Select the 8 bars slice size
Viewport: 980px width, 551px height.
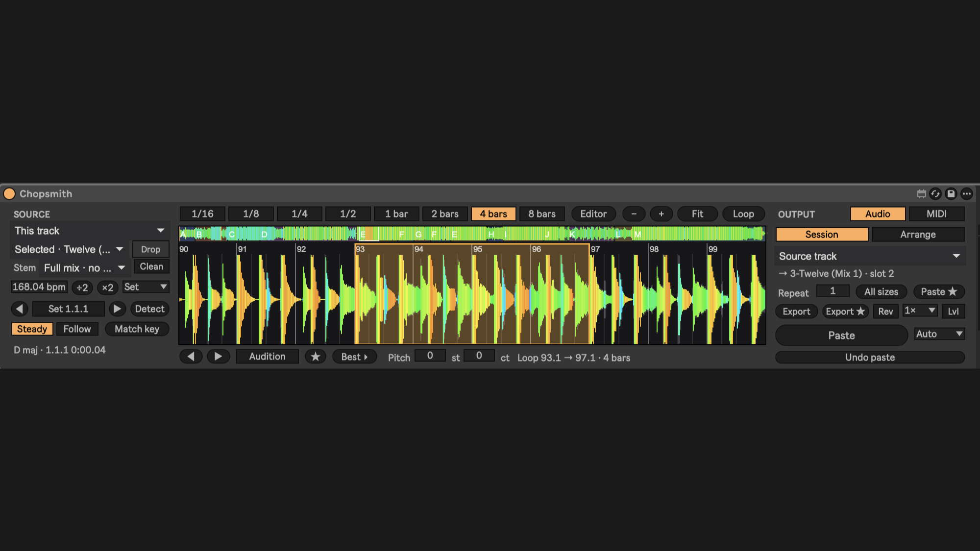(x=542, y=214)
